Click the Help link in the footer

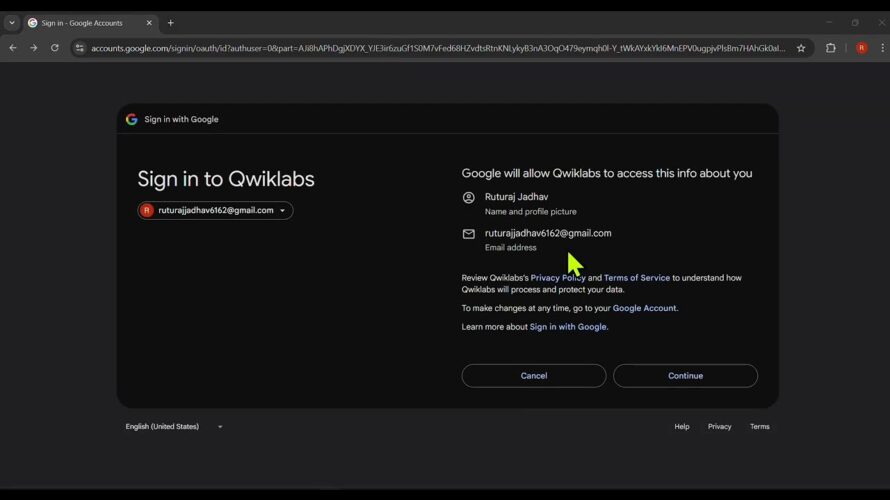point(682,427)
